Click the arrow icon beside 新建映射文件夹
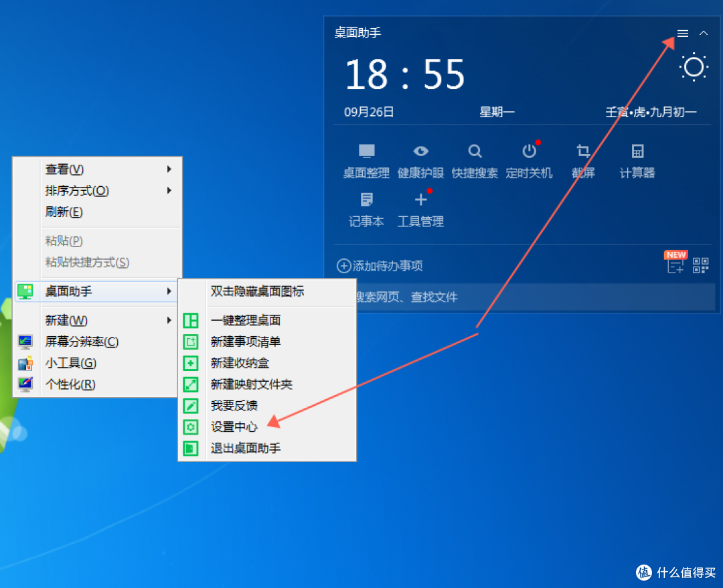Screen dimensions: 723x588 click(x=190, y=384)
